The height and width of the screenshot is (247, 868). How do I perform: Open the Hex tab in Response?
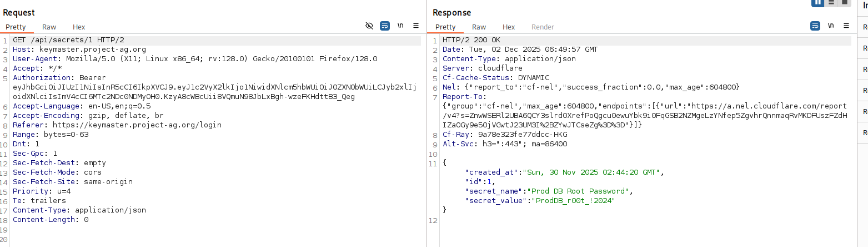509,27
